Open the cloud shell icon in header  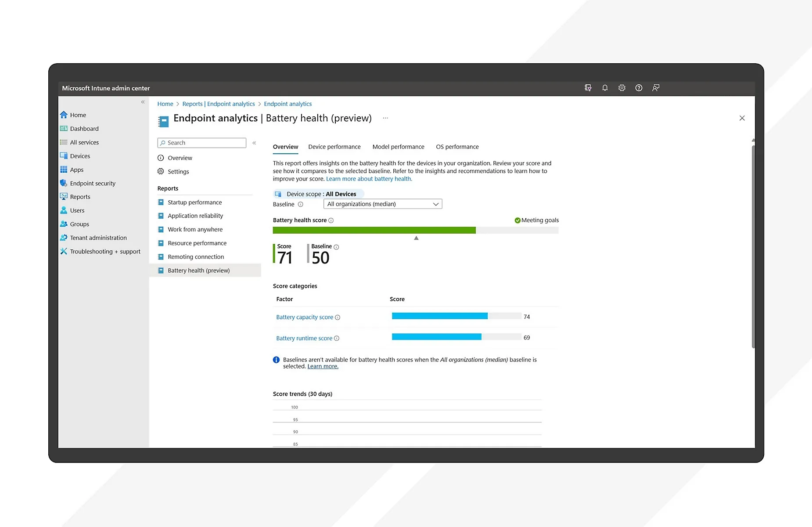[x=588, y=88]
